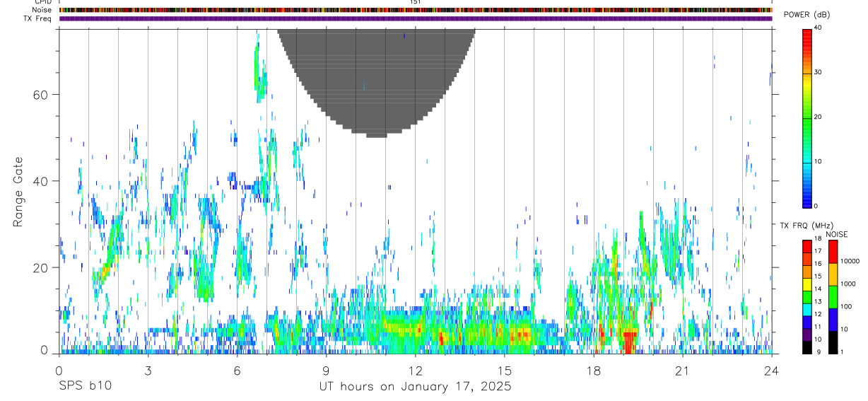Click the purple TX Freq strip above plot
This screenshot has width=868, height=401.
coord(416,18)
